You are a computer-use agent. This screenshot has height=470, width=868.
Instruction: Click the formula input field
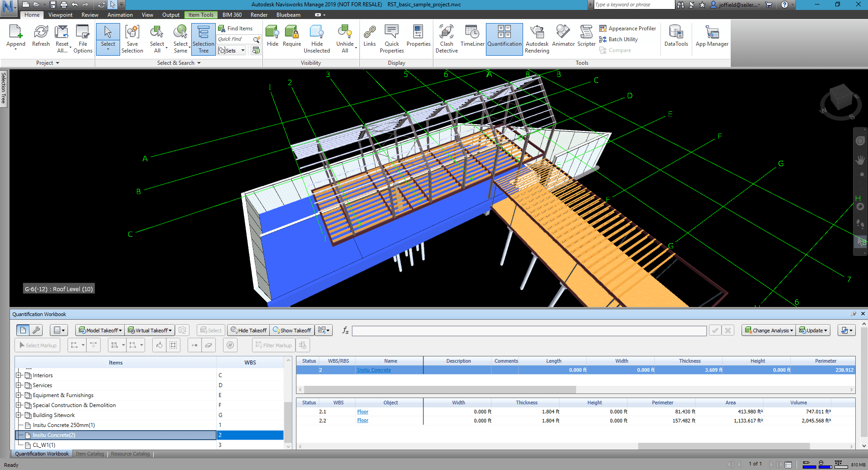coord(529,331)
